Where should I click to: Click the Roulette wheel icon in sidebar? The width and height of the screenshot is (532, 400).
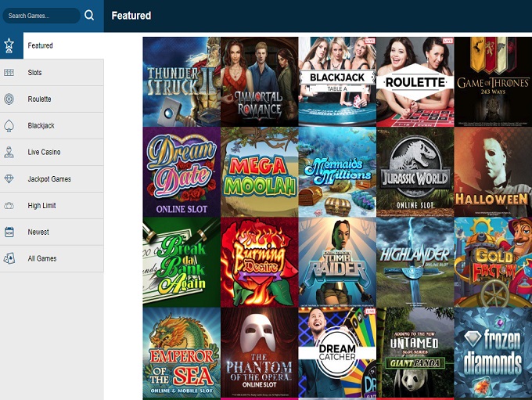(9, 99)
